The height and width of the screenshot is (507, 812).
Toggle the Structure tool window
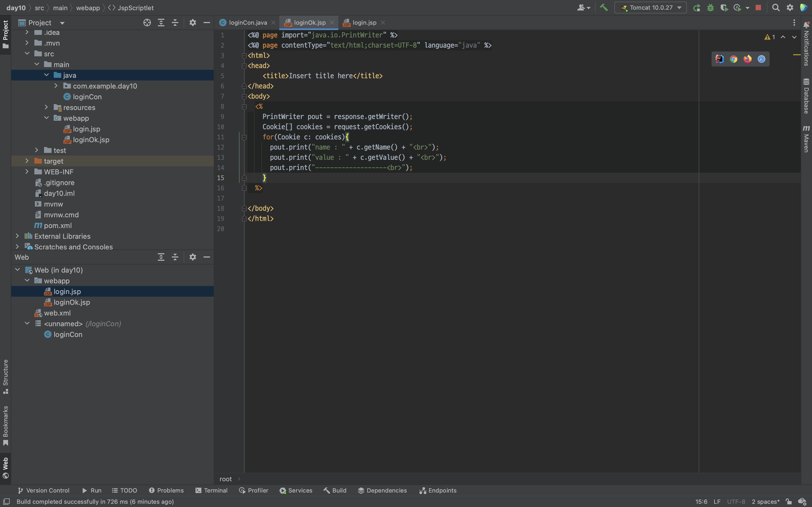(5, 376)
